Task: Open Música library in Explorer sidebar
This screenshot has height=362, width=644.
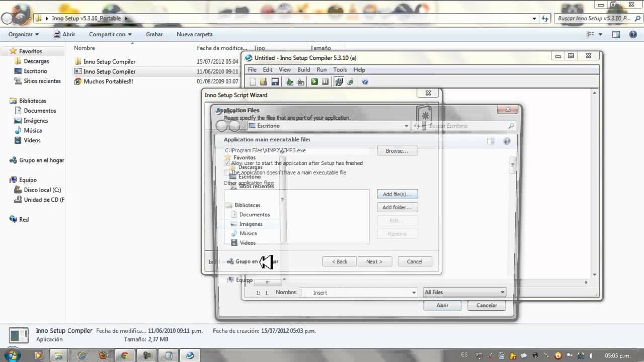Action: point(33,130)
